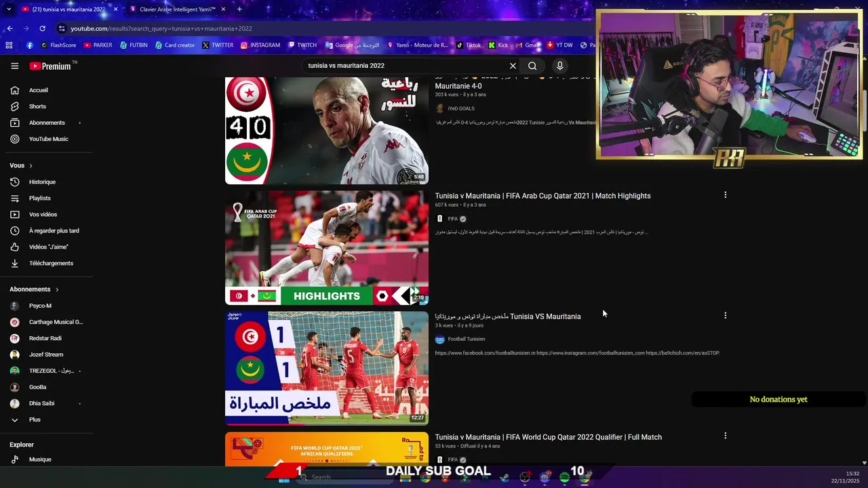Image resolution: width=868 pixels, height=488 pixels.
Task: Close the Clavier Arabe Intelligent Yamli tab
Action: click(x=222, y=9)
